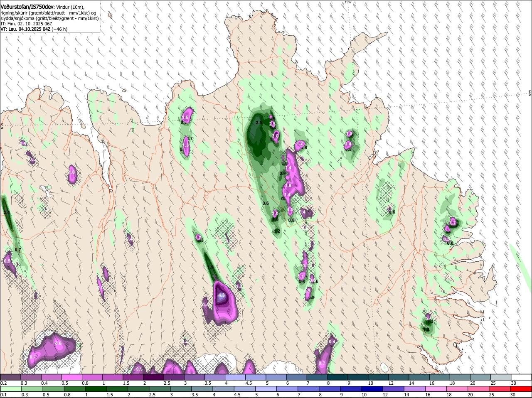Click the "N99" label on the right map edge
Screen dimensions: 532x398
tap(530, 93)
